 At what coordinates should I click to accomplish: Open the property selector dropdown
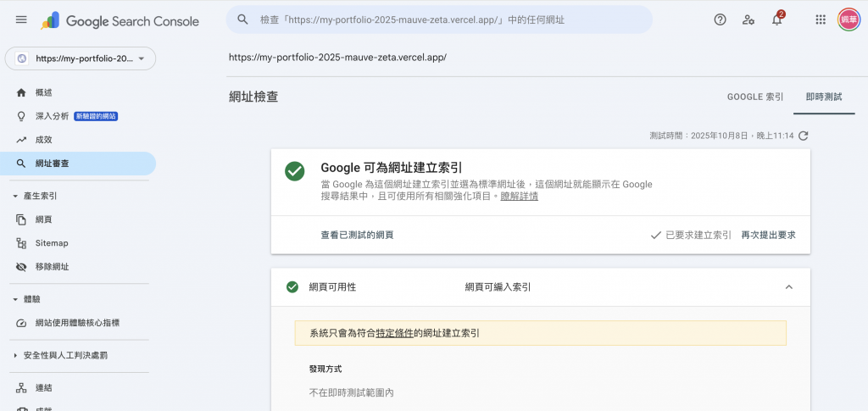81,58
